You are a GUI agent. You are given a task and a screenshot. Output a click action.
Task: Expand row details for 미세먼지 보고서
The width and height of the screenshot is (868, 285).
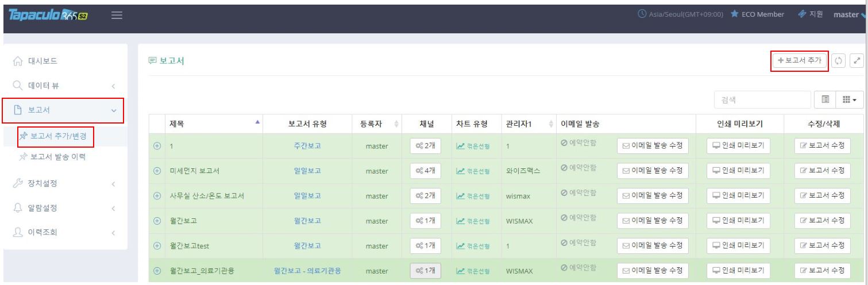pos(157,171)
